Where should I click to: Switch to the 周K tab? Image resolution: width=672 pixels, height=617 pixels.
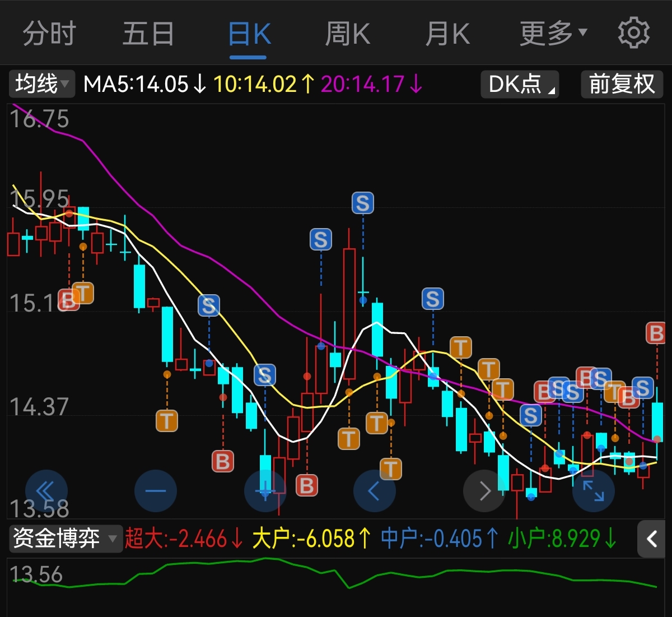(x=348, y=34)
